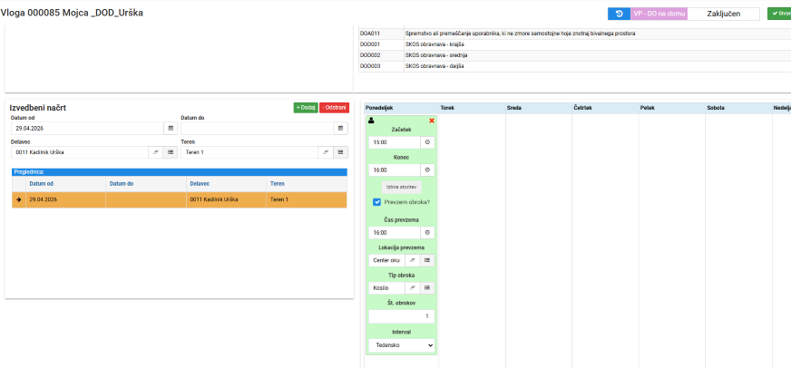Click the empty Datum do input
The width and height of the screenshot is (791, 368).
[257, 128]
